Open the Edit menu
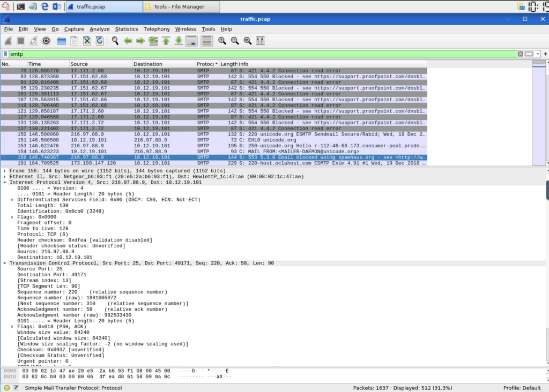The image size is (549, 392). point(23,29)
